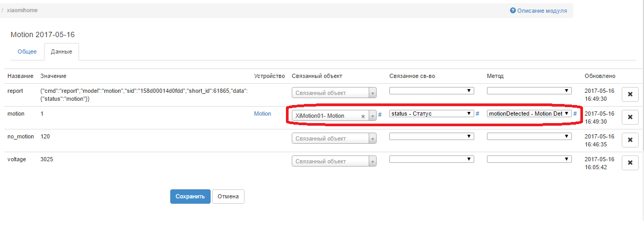The height and width of the screenshot is (244, 644).
Task: Click the hash link after XiMotion01 object
Action: pyautogui.click(x=380, y=115)
